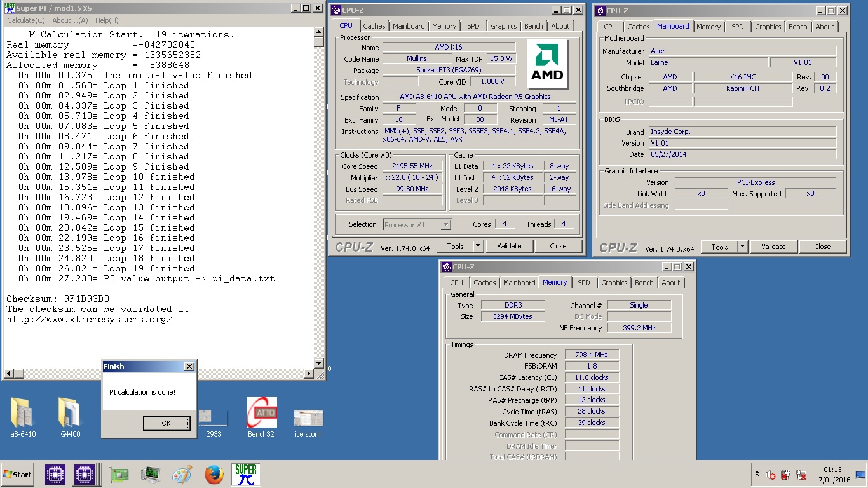Open Super PI Calculate menu
The width and height of the screenshot is (868, 488).
click(25, 21)
